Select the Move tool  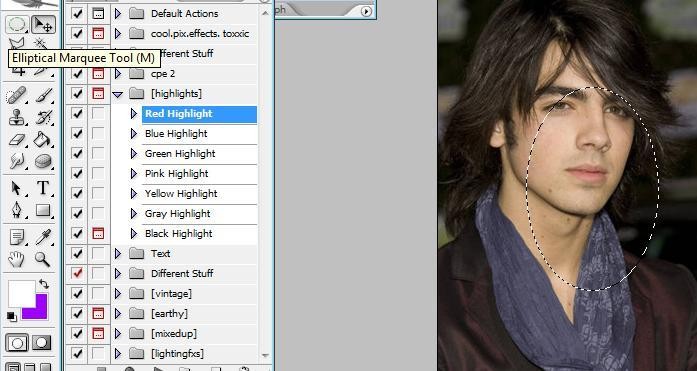(x=43, y=24)
